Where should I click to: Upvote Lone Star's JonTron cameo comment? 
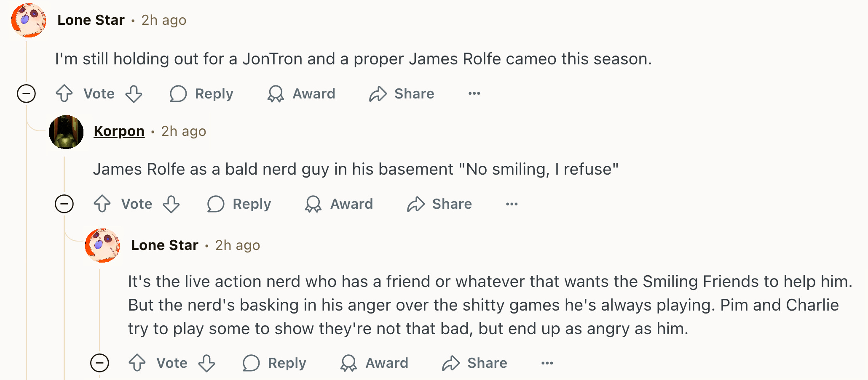pos(64,93)
